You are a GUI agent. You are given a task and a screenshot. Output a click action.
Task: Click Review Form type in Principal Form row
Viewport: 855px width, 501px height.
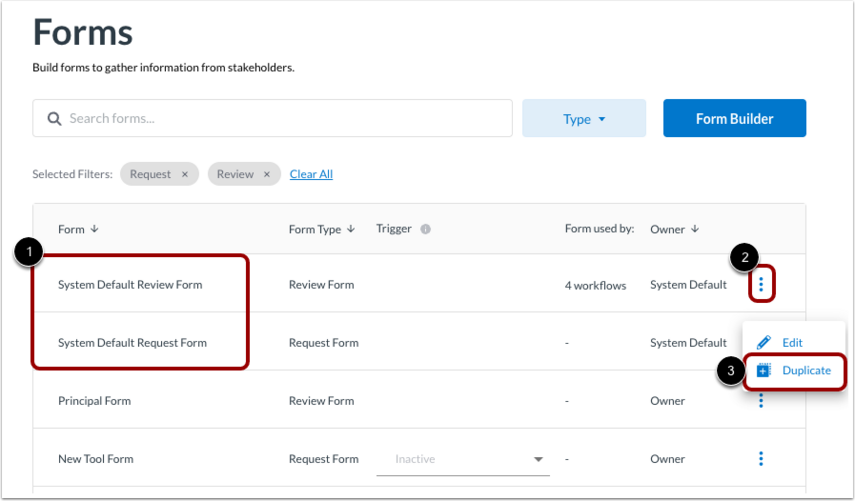tap(321, 401)
